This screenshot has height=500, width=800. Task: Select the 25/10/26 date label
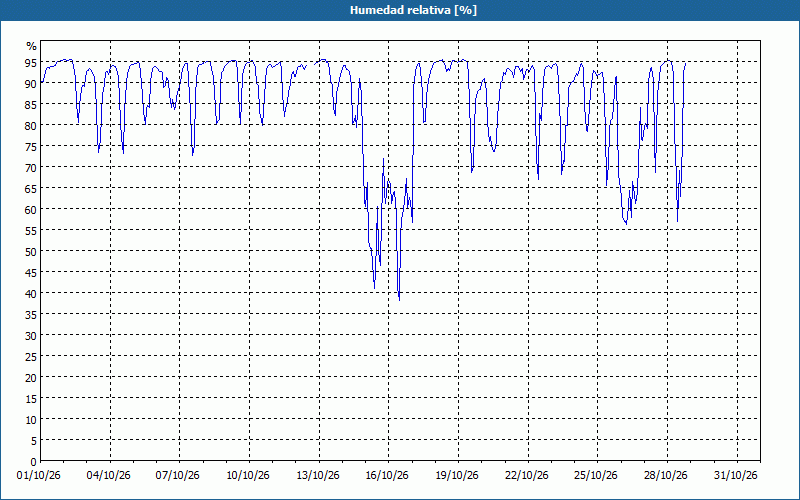[596, 476]
